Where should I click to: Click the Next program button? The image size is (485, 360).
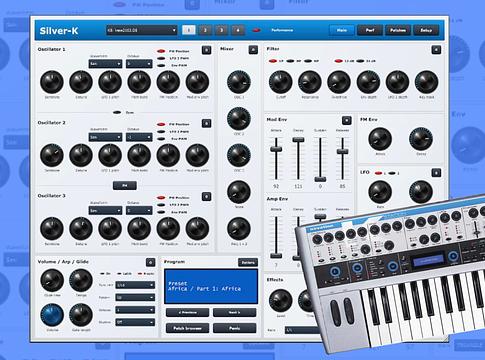(x=235, y=313)
